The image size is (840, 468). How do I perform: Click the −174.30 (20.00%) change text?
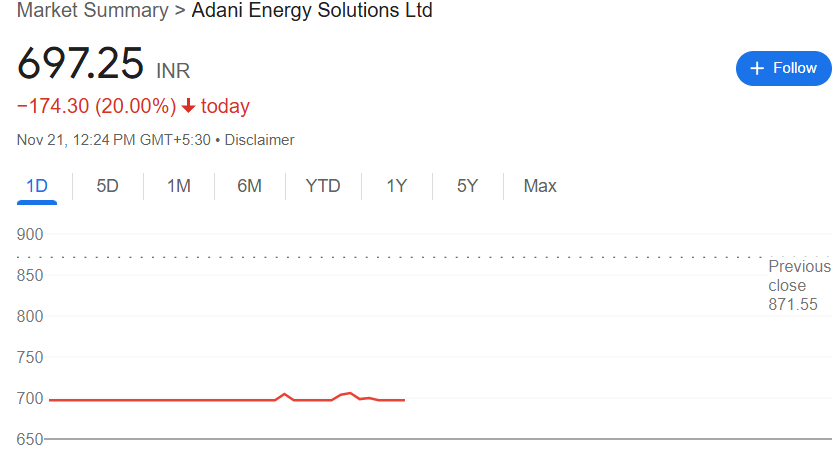coord(96,107)
